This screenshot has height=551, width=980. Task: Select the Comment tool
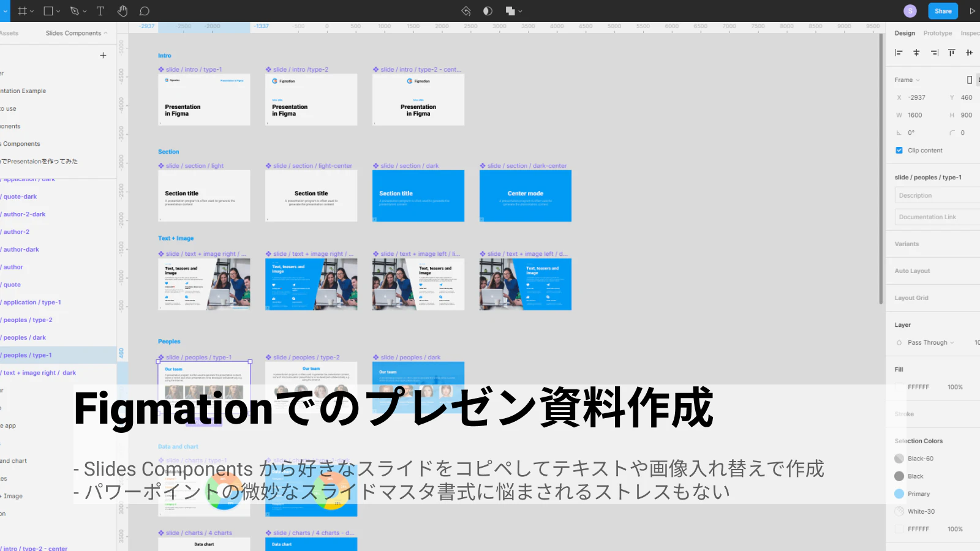(145, 11)
